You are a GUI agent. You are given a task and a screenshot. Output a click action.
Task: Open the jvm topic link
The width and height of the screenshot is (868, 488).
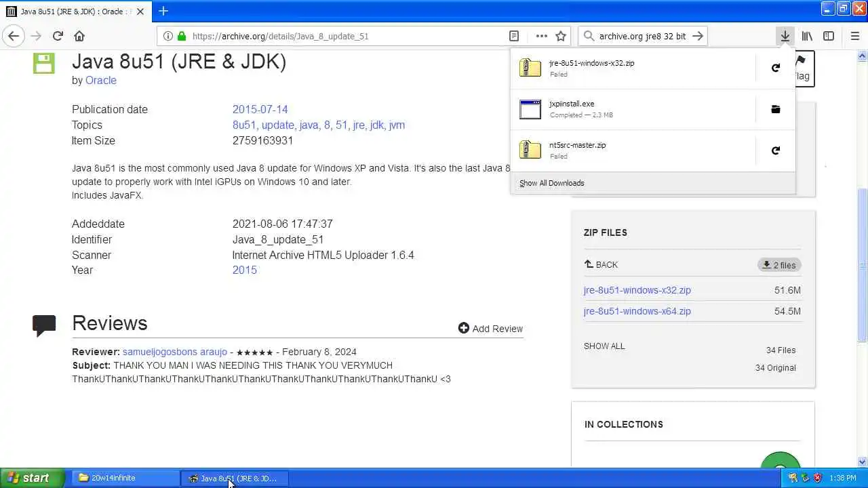[397, 125]
